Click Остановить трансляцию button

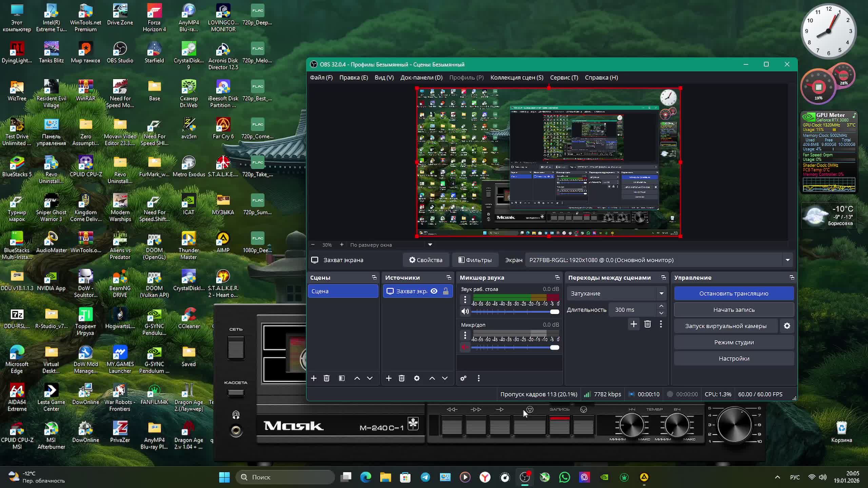(734, 293)
